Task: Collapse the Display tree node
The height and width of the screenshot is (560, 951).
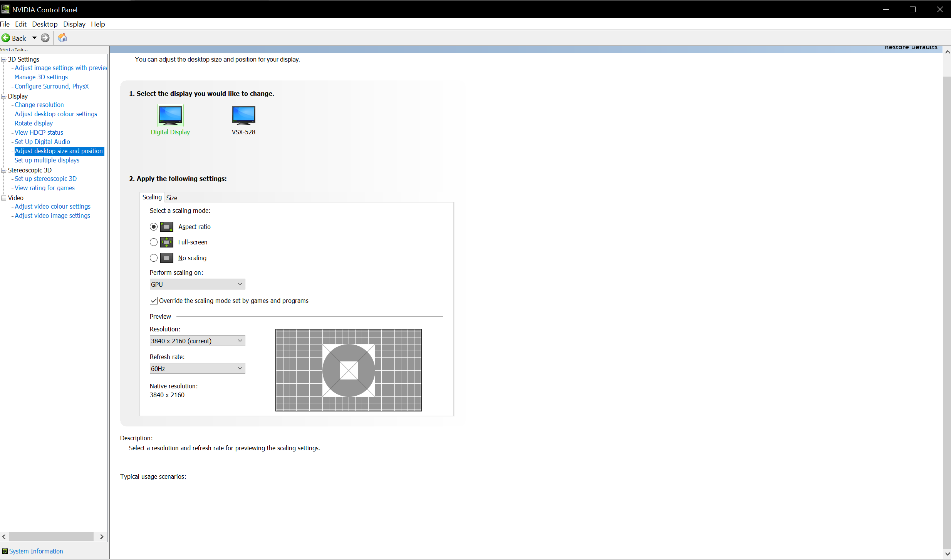Action: [x=4, y=96]
